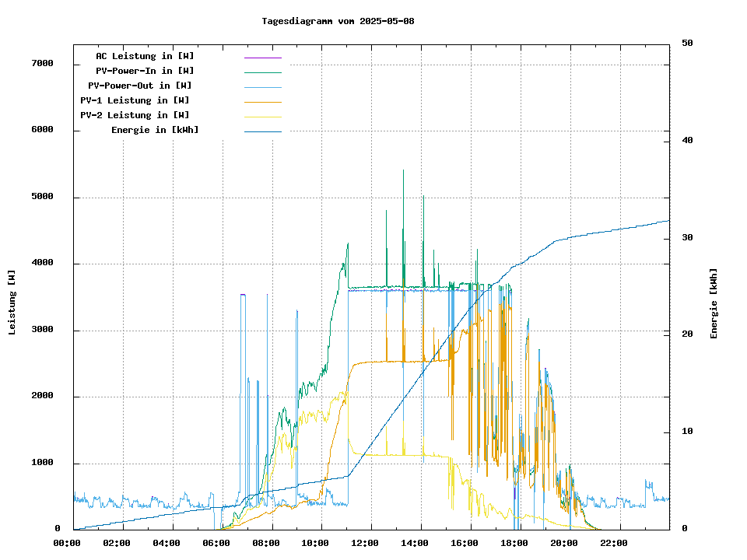Click the PV-Power-In legend label
The height and width of the screenshot is (560, 747).
tap(150, 71)
